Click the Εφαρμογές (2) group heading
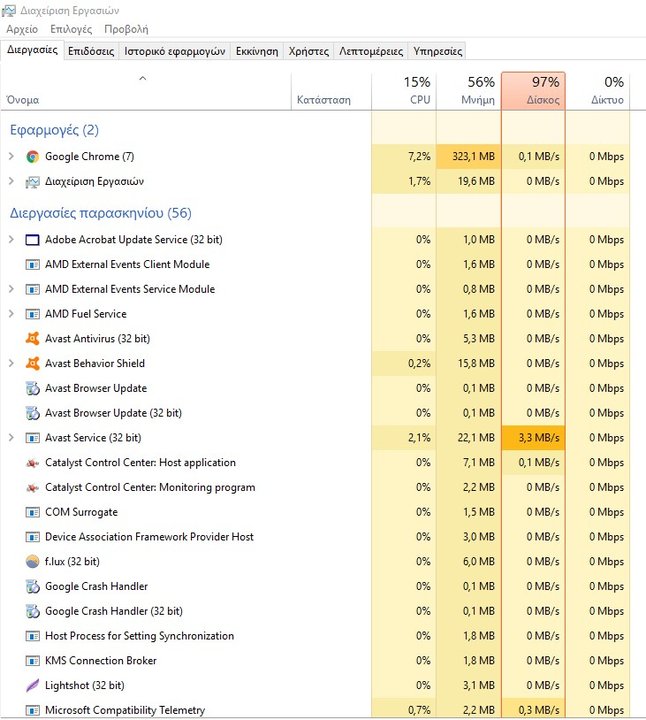Image resolution: width=646 pixels, height=720 pixels. tap(54, 130)
